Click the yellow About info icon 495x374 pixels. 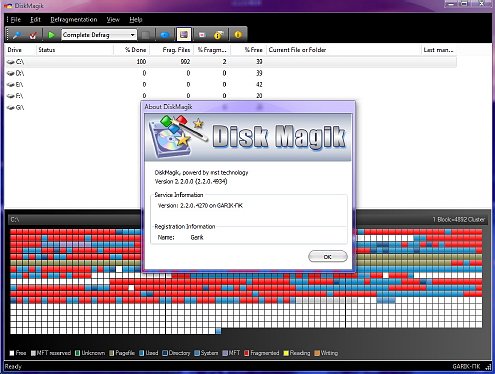(238, 35)
